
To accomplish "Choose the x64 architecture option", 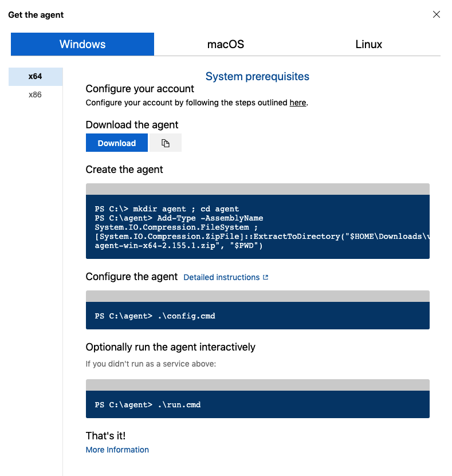I will click(x=35, y=77).
